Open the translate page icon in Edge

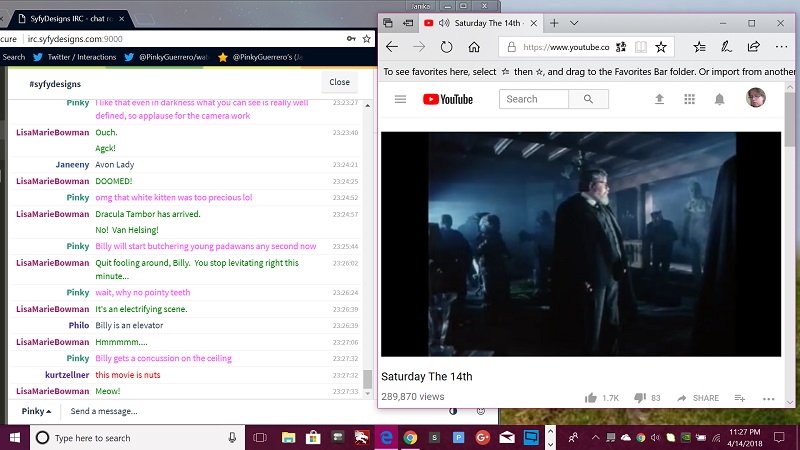click(x=621, y=47)
